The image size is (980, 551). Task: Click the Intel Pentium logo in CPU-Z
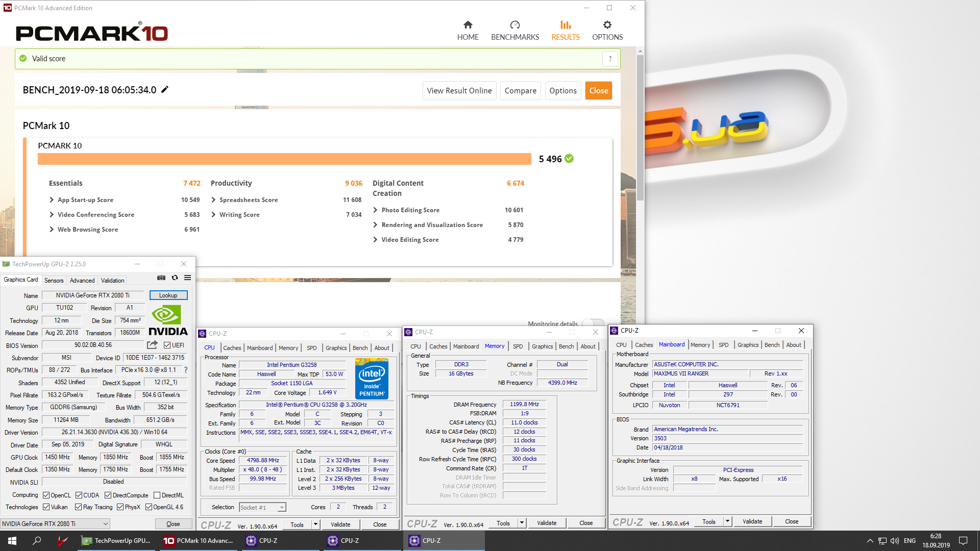pos(372,379)
